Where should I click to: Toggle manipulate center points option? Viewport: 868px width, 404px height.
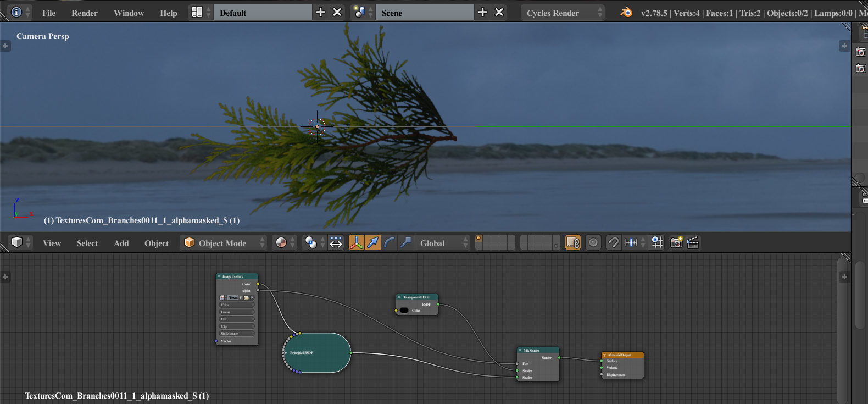336,242
